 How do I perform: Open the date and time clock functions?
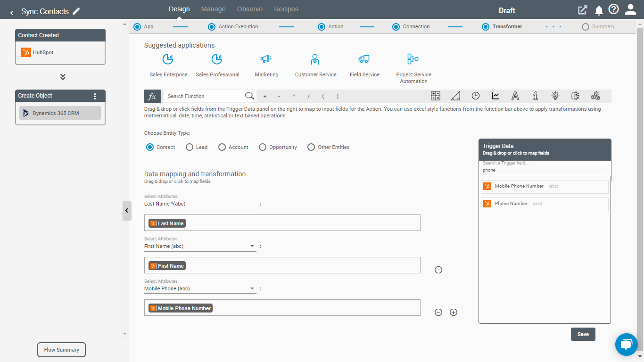click(476, 96)
